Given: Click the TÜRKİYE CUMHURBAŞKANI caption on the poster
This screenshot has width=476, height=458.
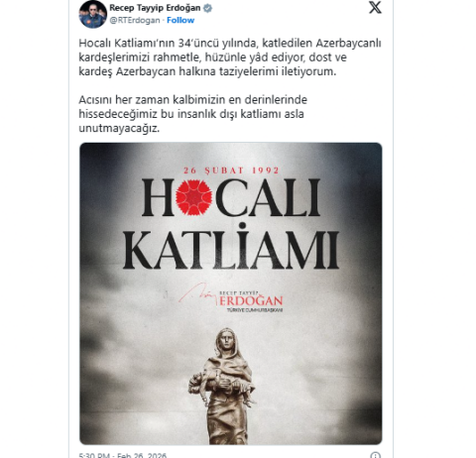Looking at the screenshot, I should (x=255, y=310).
